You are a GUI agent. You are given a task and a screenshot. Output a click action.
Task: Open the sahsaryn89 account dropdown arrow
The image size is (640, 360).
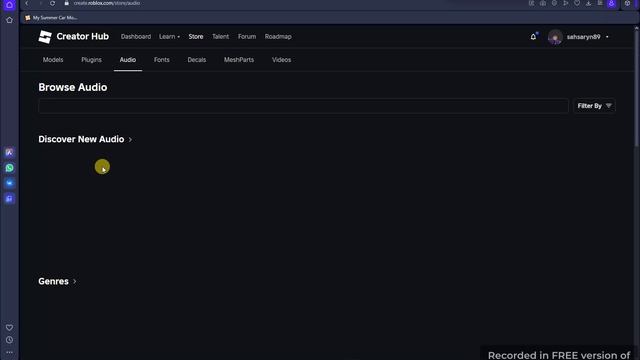point(607,37)
